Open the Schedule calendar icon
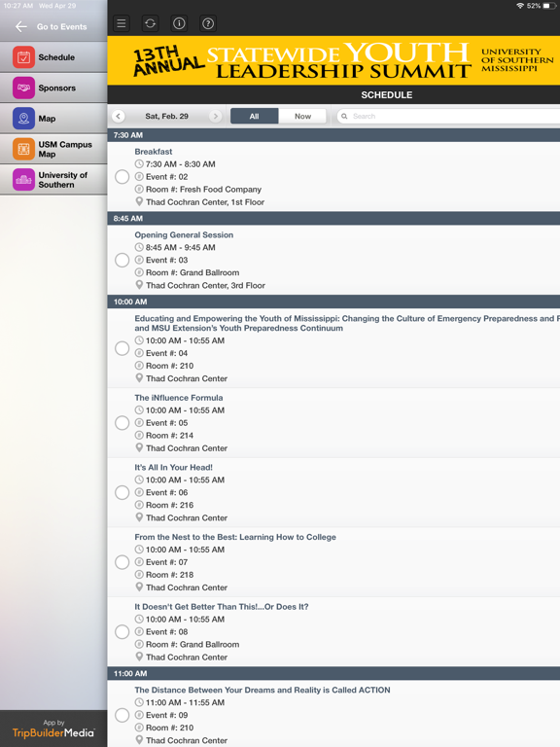 (23, 57)
